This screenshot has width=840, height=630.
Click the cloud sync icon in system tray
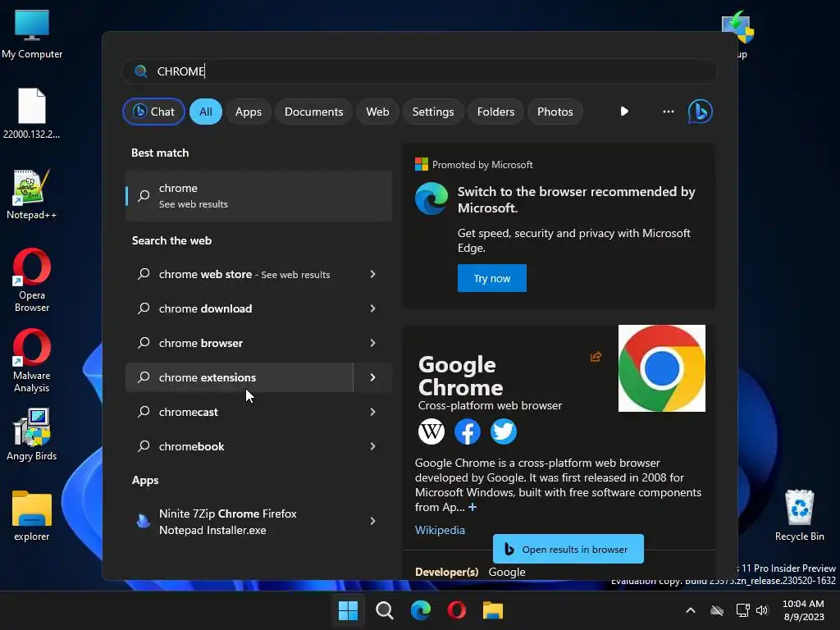[x=717, y=610]
